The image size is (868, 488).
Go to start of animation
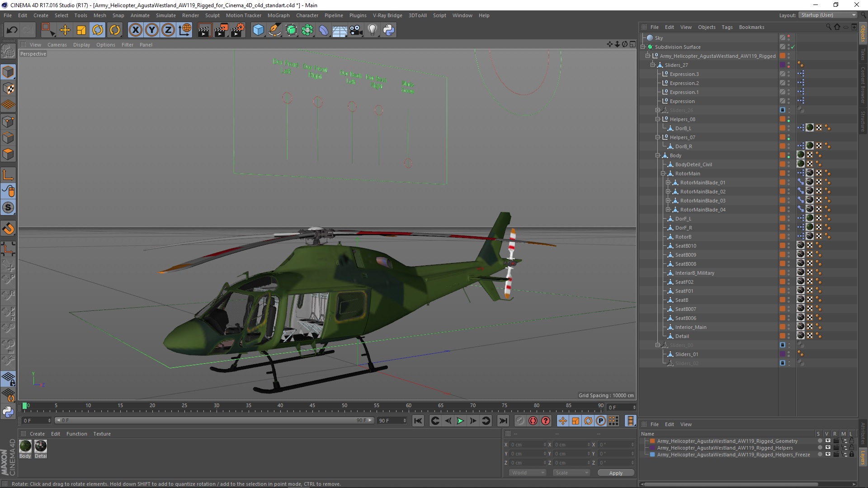pyautogui.click(x=418, y=421)
